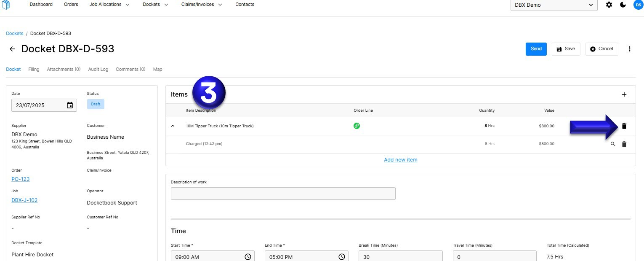Click the Save button

(x=566, y=49)
